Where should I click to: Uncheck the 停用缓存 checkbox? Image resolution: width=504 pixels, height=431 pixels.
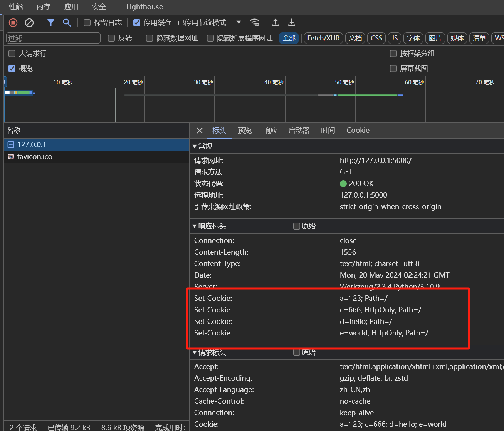(137, 23)
